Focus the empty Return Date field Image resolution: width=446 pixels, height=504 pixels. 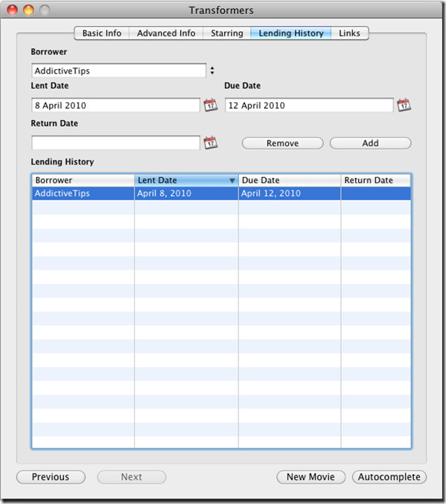(115, 143)
